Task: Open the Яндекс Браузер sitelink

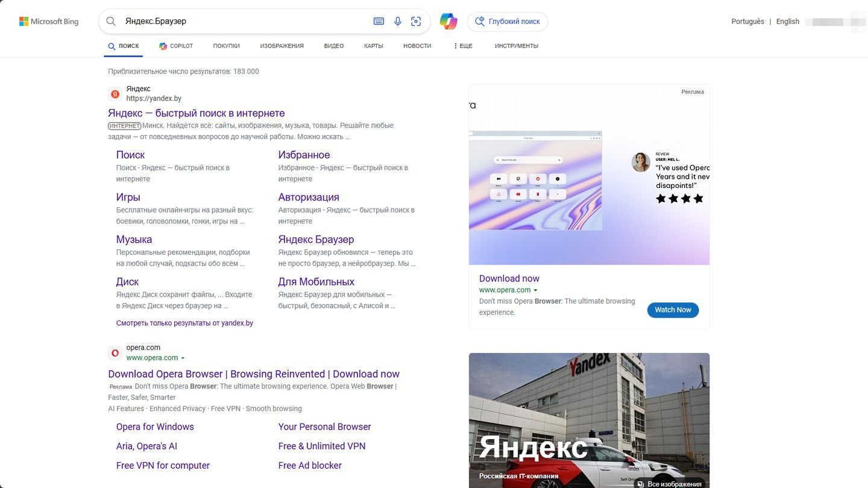Action: pyautogui.click(x=316, y=239)
